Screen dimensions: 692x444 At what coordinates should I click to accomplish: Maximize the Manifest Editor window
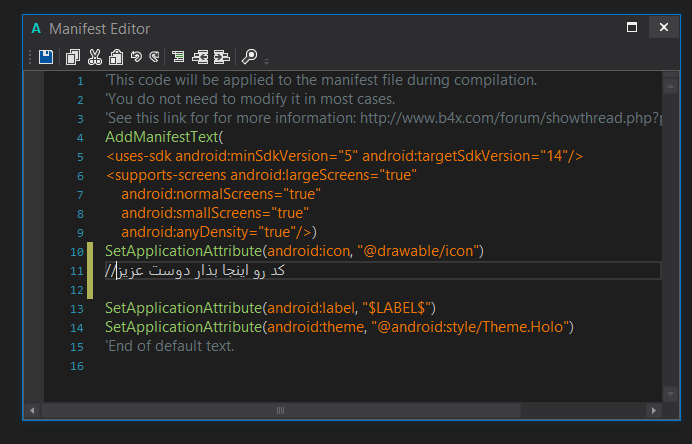[x=632, y=28]
